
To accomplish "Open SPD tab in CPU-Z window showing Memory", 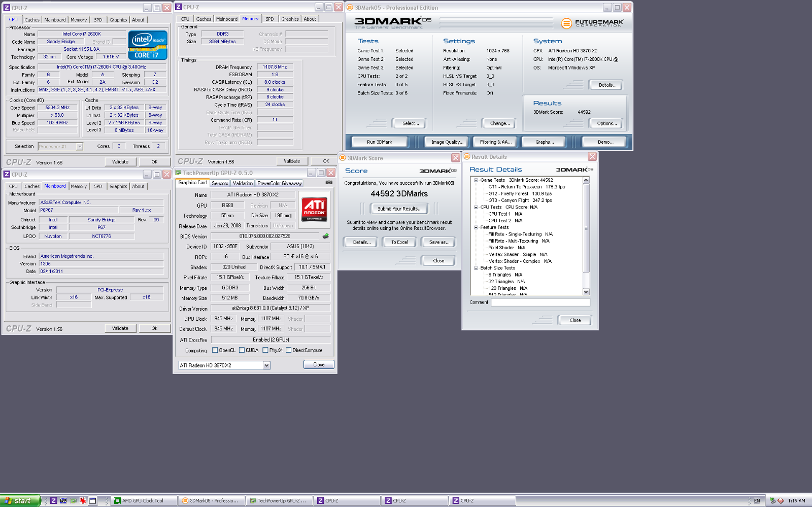I will coord(269,19).
